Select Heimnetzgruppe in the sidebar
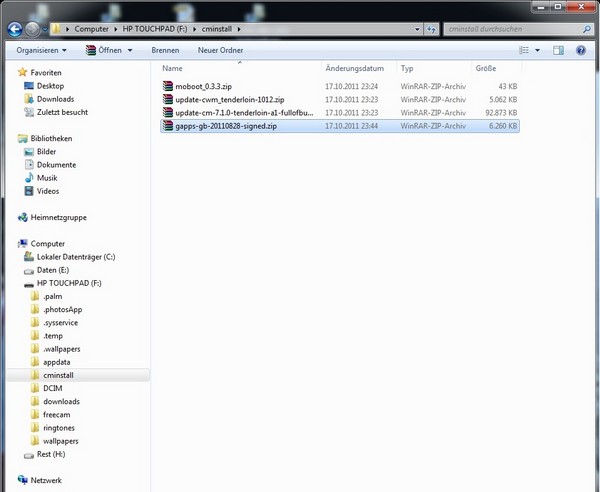The width and height of the screenshot is (600, 492). (59, 218)
